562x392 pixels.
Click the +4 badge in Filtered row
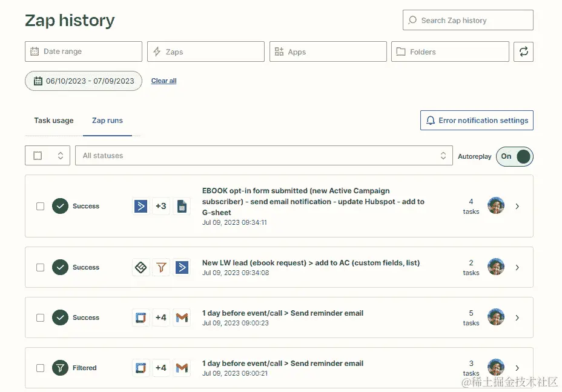coord(161,368)
